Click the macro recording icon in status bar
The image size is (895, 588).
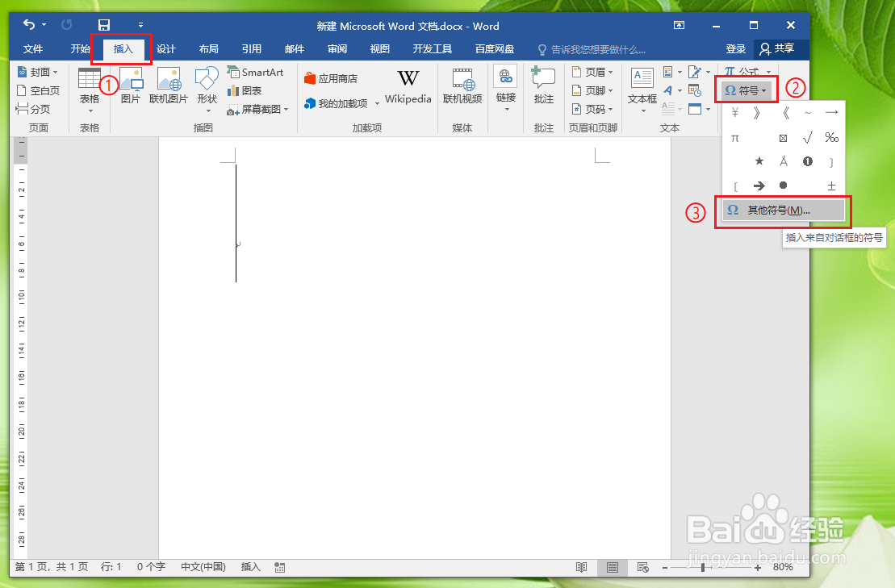click(x=280, y=568)
